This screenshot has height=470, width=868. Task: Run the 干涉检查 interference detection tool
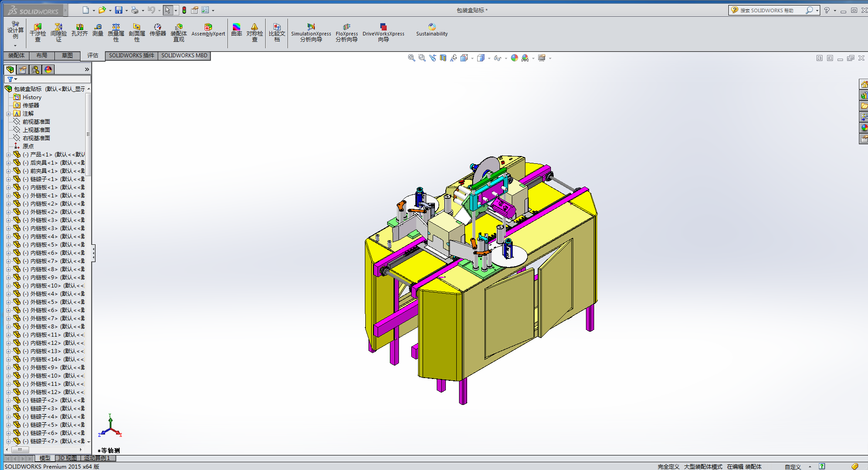point(38,33)
